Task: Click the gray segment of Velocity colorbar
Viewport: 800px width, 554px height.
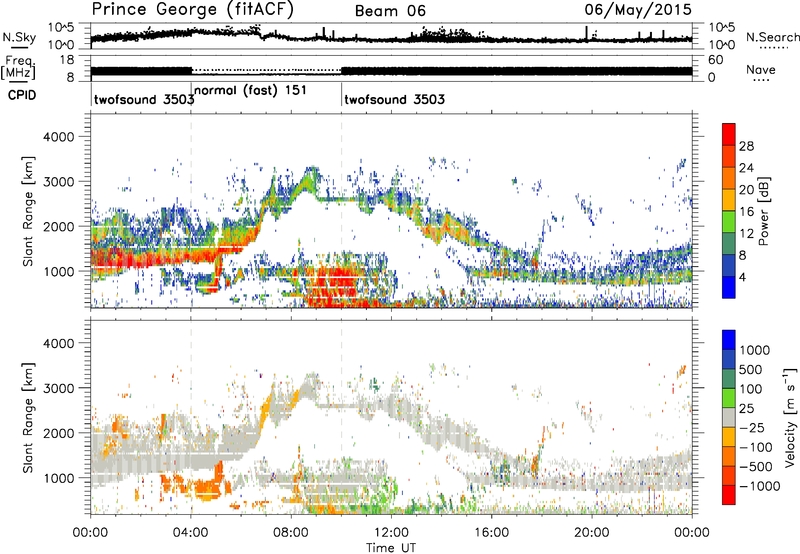Action: coord(729,417)
